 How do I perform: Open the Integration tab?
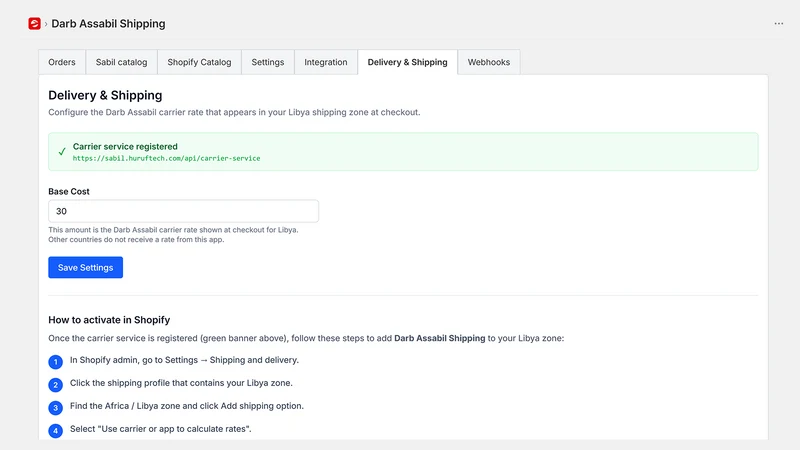326,62
